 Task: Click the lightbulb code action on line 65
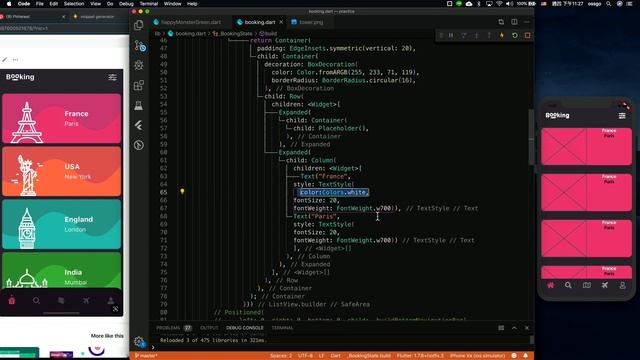[182, 191]
